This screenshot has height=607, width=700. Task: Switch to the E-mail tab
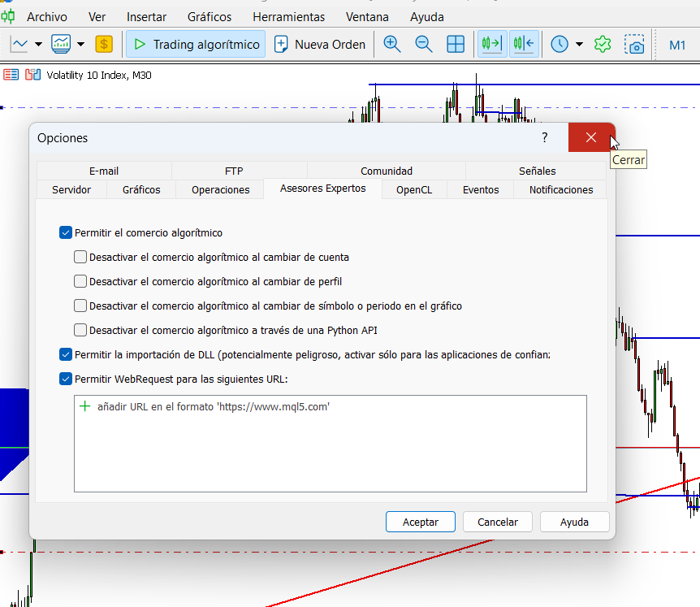click(x=104, y=171)
